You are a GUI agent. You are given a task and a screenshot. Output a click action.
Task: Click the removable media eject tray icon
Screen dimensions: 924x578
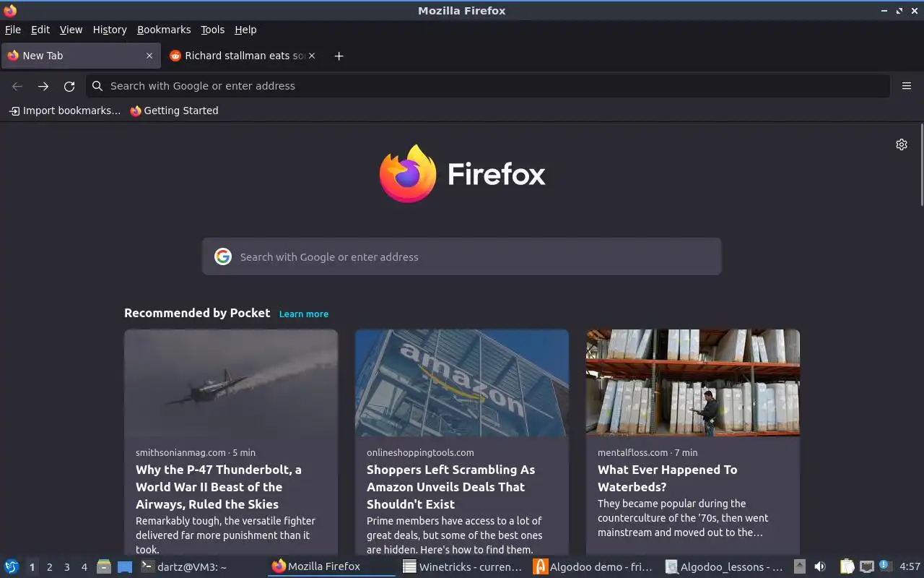click(800, 567)
